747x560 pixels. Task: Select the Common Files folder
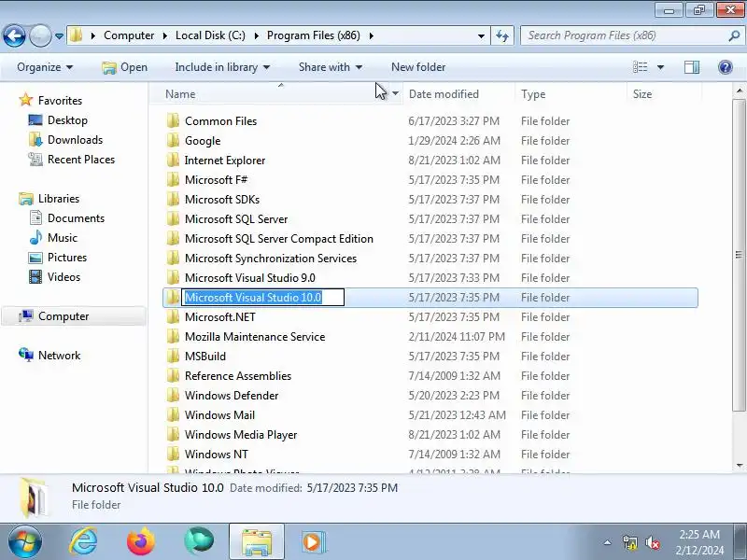click(220, 121)
